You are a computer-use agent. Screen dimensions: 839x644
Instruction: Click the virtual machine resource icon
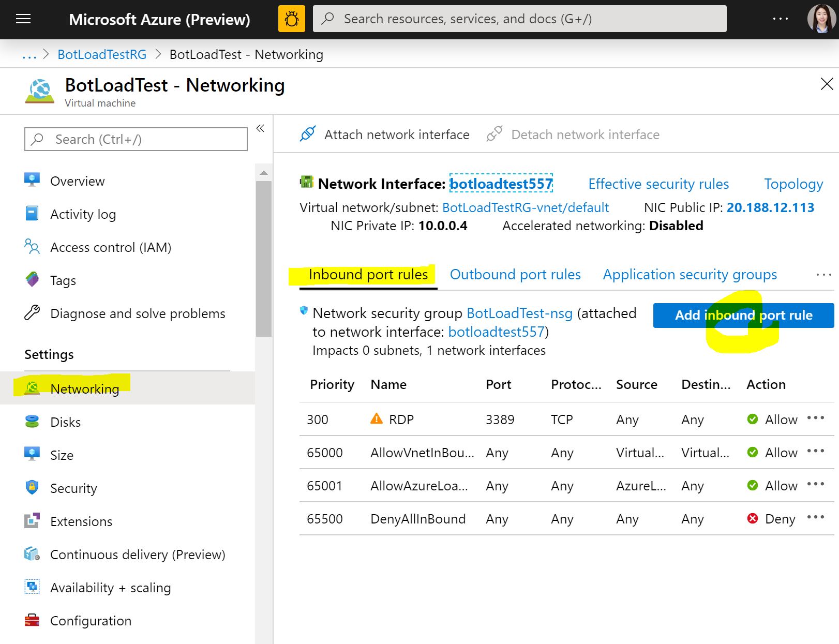(x=40, y=91)
